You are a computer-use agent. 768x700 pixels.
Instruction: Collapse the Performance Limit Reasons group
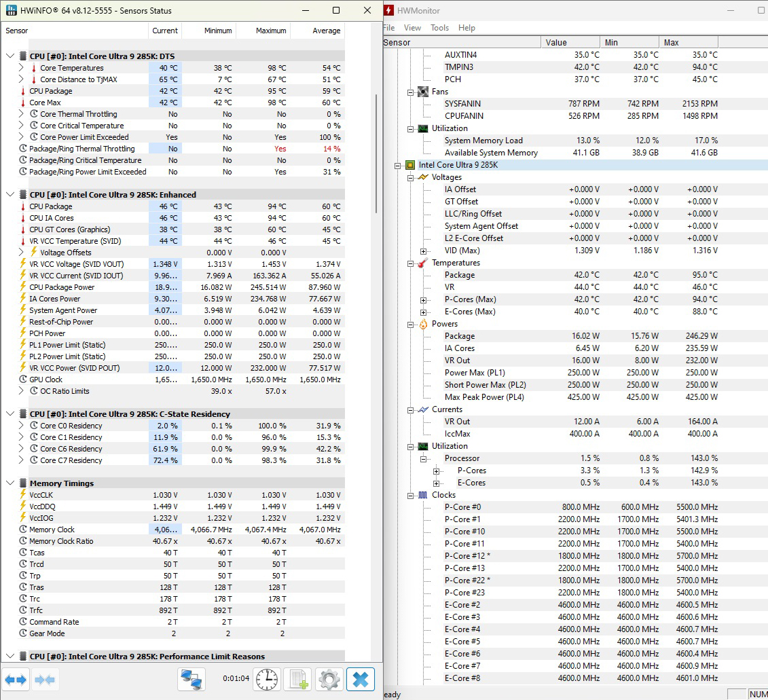click(x=10, y=656)
